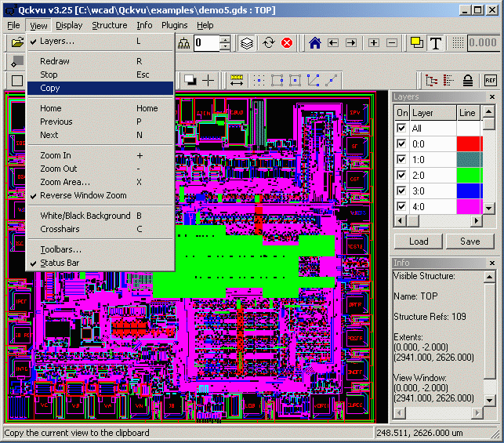Click the structure hierarchy tree icon
This screenshot has height=443, width=504.
pos(184,43)
